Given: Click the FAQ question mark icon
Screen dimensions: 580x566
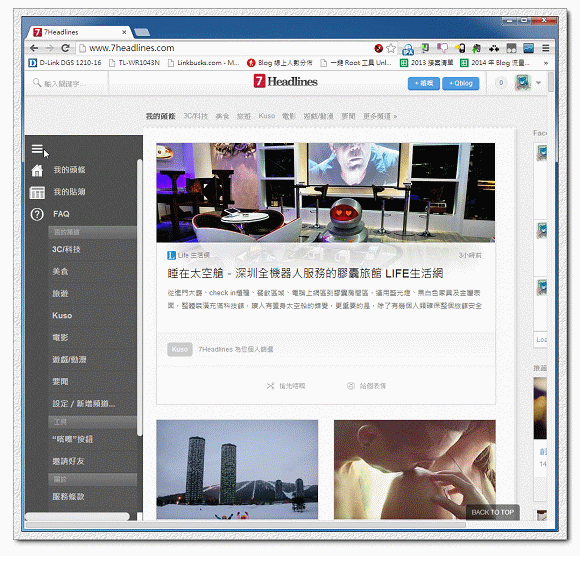Looking at the screenshot, I should tap(37, 214).
